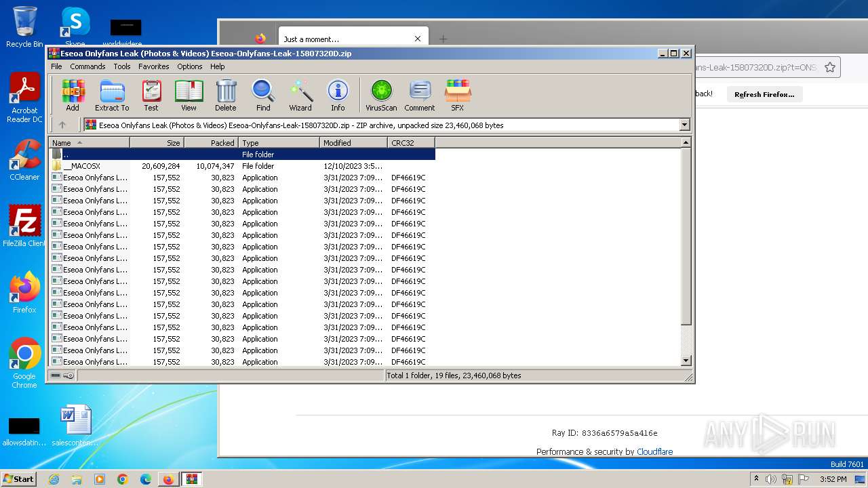Viewport: 868px width, 488px height.
Task: Open the File menu
Action: [x=56, y=66]
